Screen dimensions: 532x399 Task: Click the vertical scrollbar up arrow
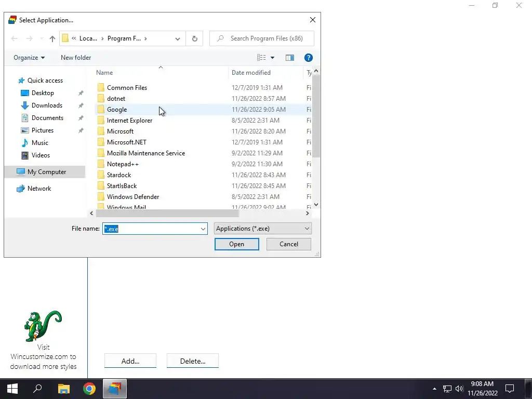click(x=316, y=71)
